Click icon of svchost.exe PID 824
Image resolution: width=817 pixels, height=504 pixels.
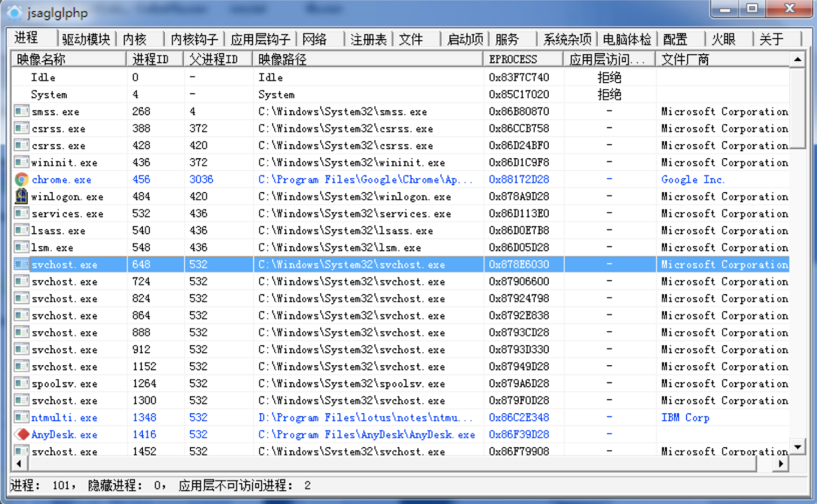click(21, 298)
